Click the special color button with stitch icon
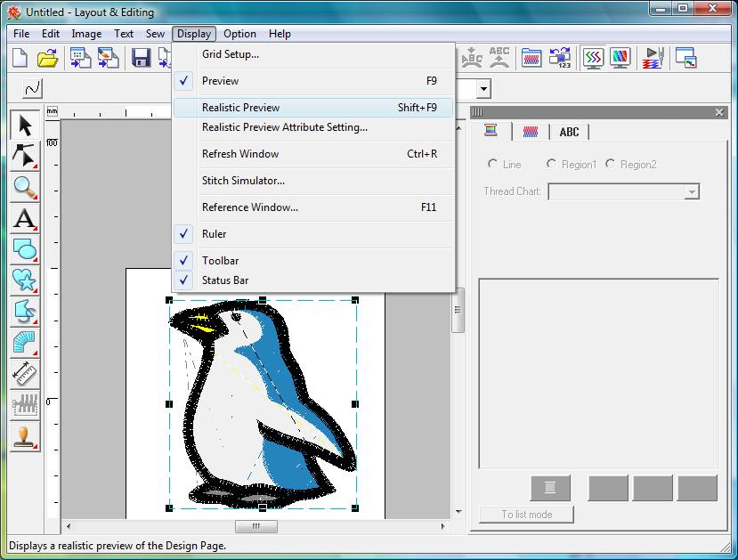738x560 pixels. (x=550, y=488)
